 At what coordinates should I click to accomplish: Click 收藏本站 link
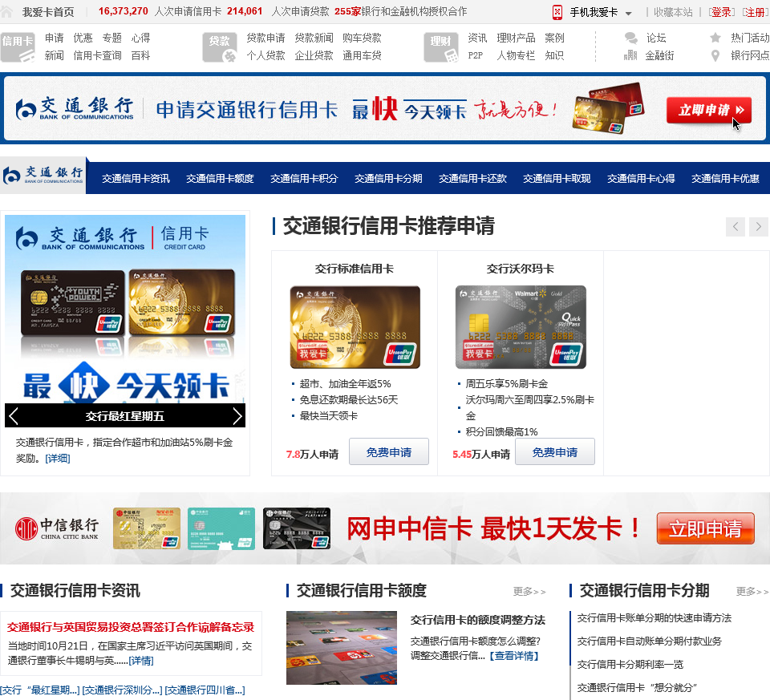[673, 12]
